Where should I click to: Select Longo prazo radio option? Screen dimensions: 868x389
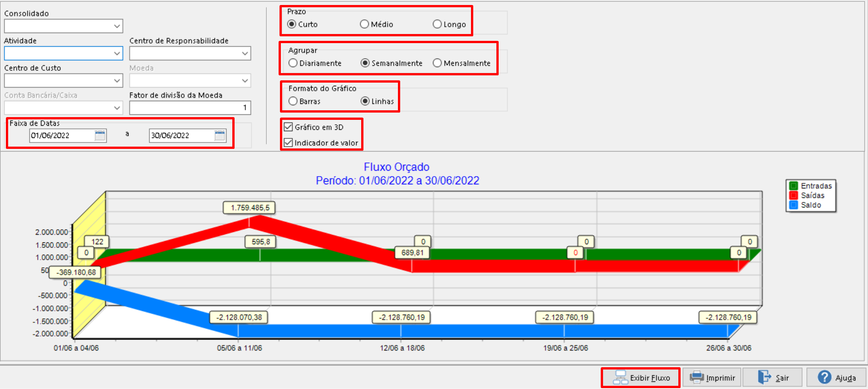pos(437,24)
